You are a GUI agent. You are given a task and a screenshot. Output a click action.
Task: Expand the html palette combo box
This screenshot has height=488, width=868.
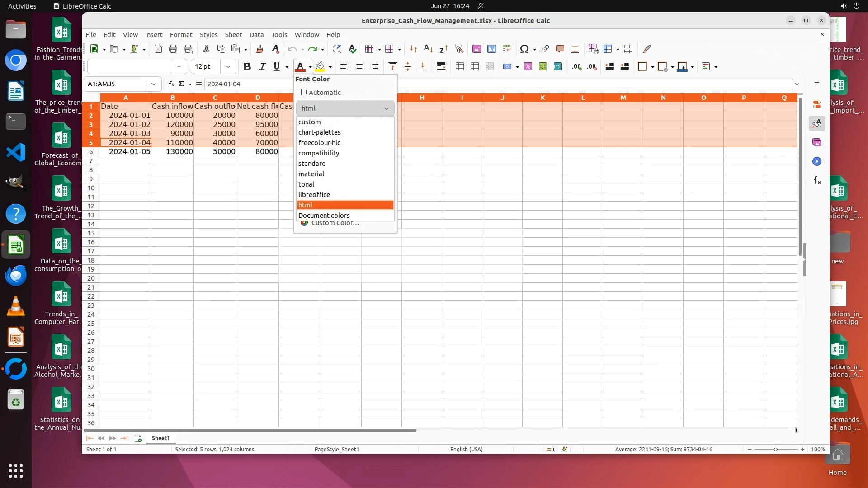345,108
